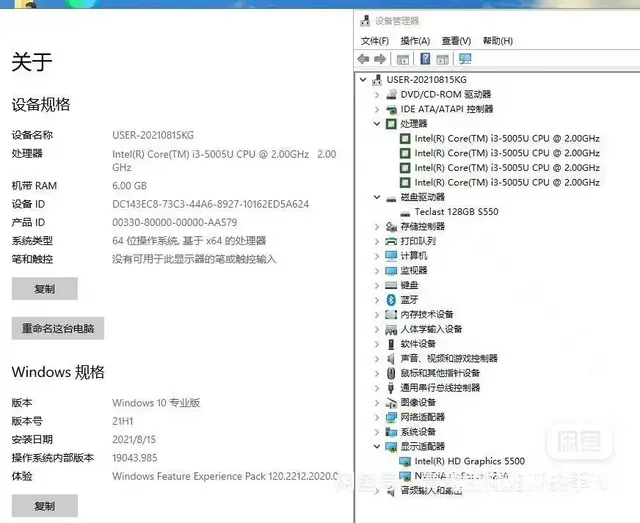Click the install date 2021/8/15
Image resolution: width=640 pixels, height=523 pixels.
134,440
